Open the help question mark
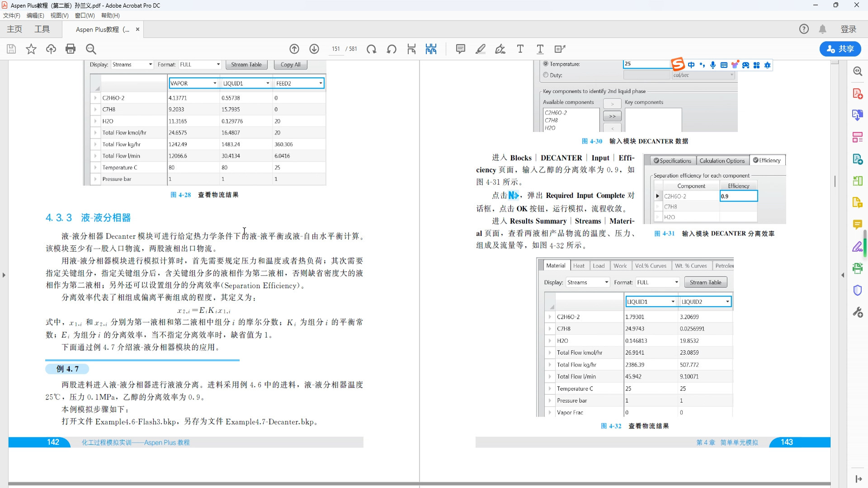 click(x=804, y=29)
